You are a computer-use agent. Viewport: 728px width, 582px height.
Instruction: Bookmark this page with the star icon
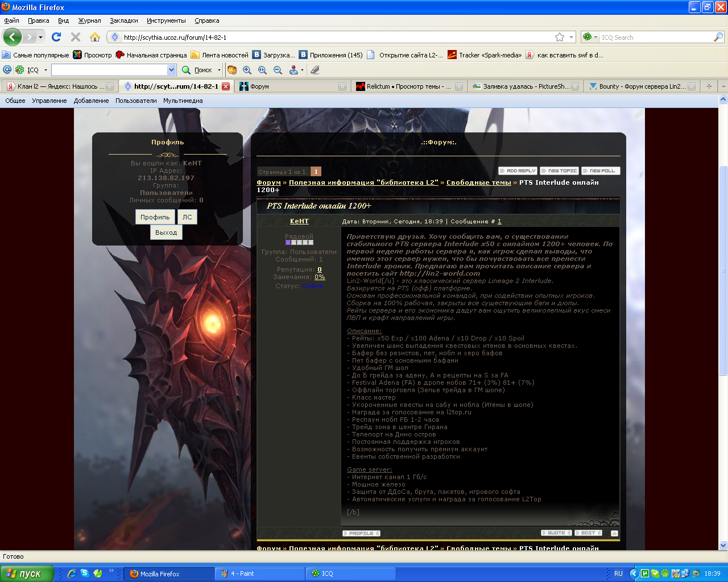coord(560,37)
